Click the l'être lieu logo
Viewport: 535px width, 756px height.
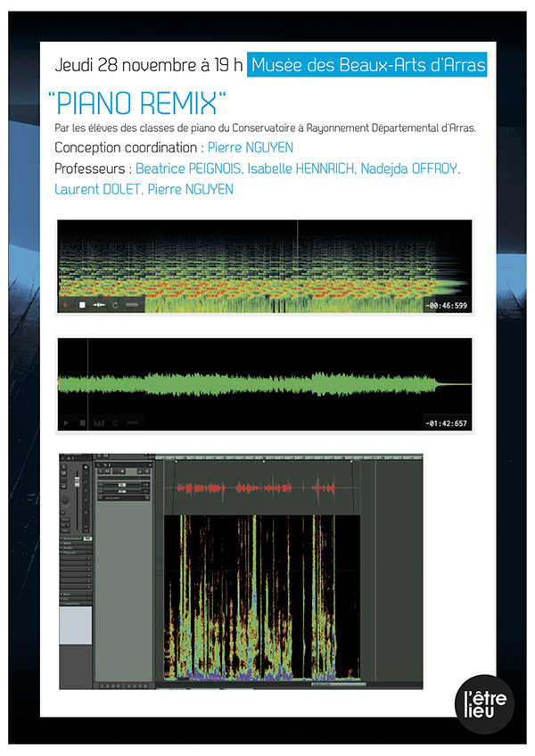click(484, 704)
